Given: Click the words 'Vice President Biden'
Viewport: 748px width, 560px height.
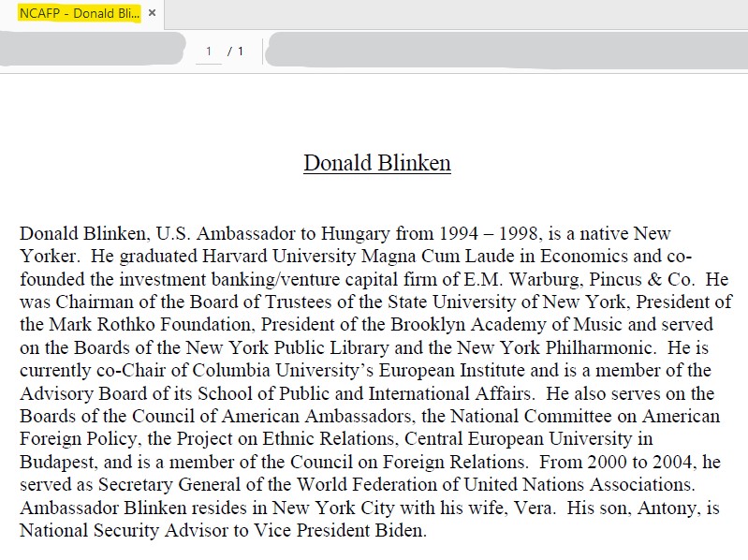Looking at the screenshot, I should coord(340,530).
